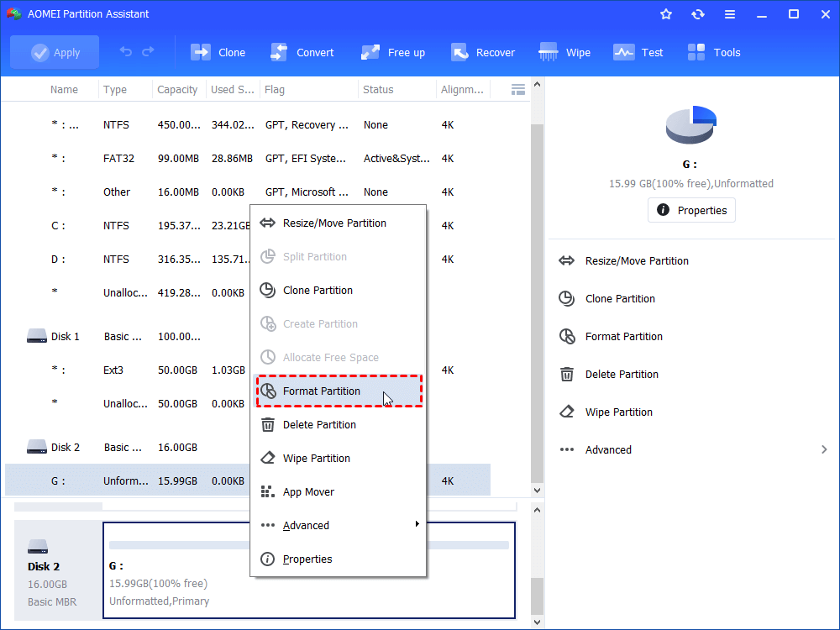Open Properties for drive G

[x=690, y=210]
